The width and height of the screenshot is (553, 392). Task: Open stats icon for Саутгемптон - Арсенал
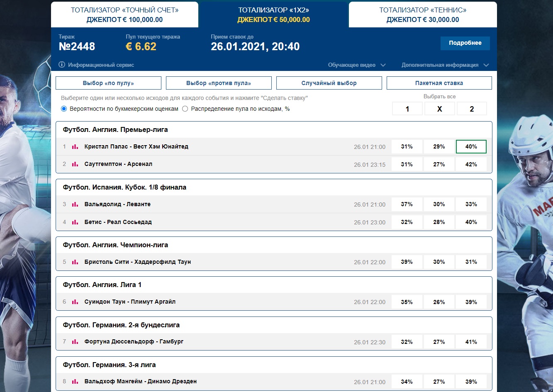coord(75,164)
